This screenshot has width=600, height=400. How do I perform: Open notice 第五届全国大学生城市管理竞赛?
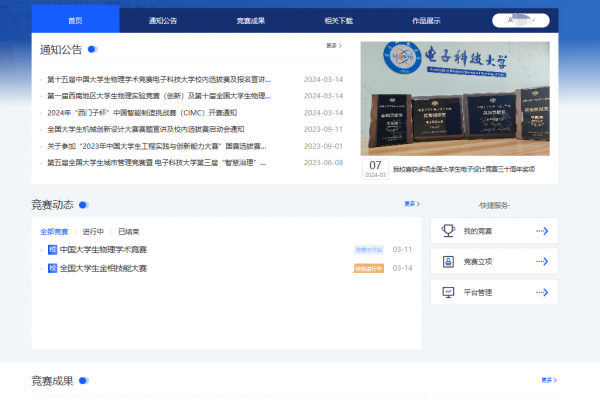pyautogui.click(x=157, y=163)
